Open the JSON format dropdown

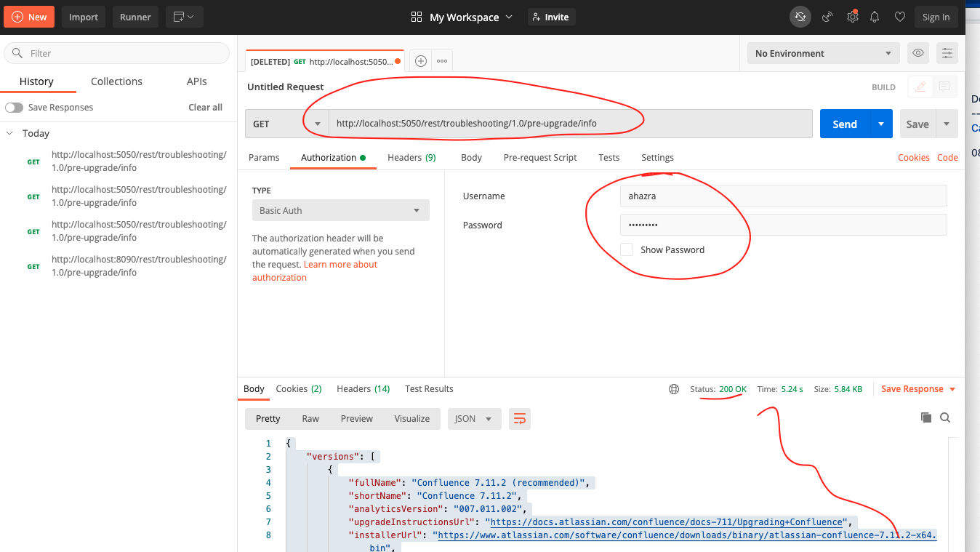pyautogui.click(x=474, y=418)
